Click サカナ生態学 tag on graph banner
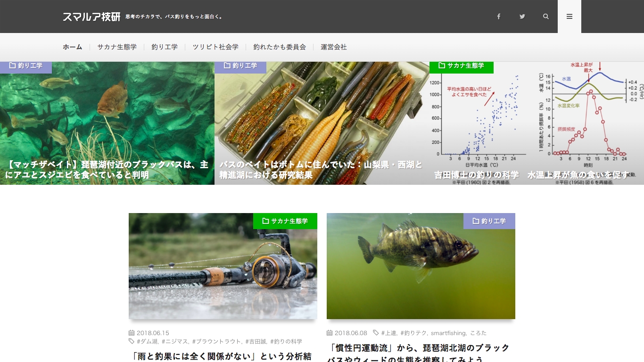The width and height of the screenshot is (644, 362). pyautogui.click(x=462, y=66)
